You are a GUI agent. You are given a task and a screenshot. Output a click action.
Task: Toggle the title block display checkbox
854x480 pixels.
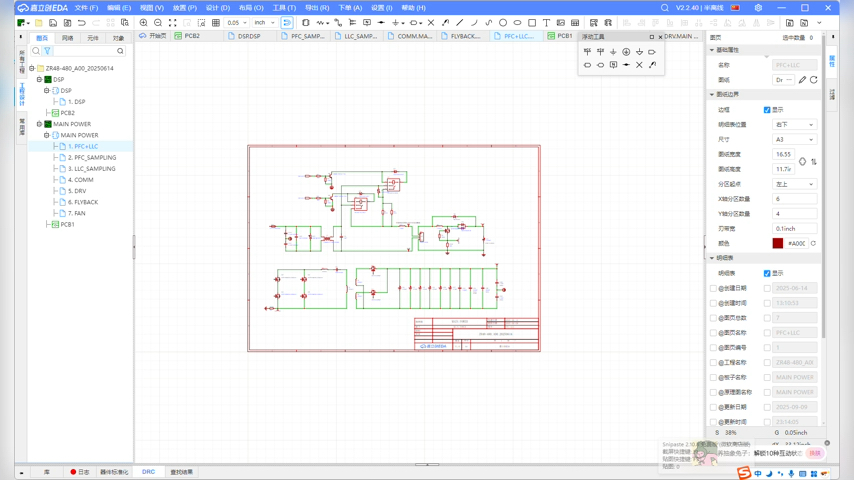coord(767,273)
